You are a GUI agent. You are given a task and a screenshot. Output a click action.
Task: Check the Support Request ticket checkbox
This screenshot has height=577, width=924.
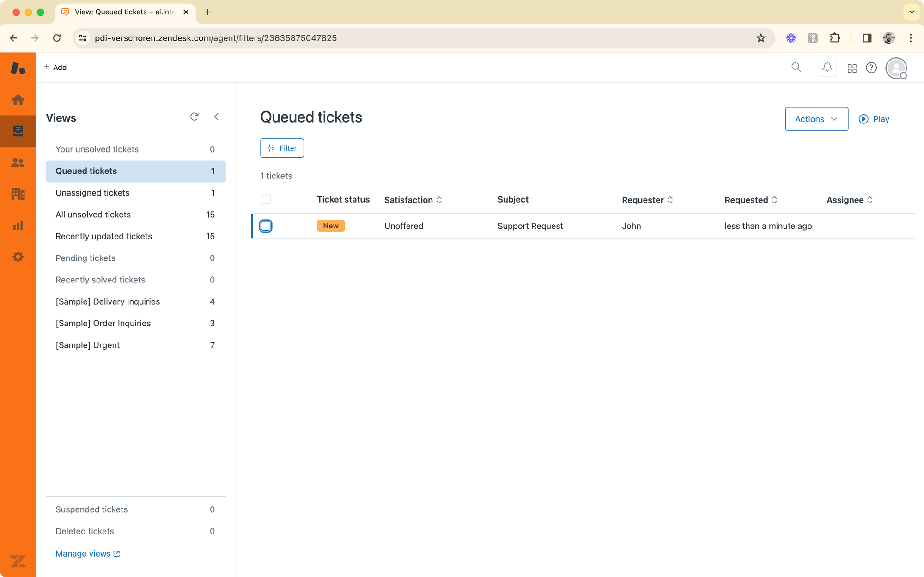266,226
